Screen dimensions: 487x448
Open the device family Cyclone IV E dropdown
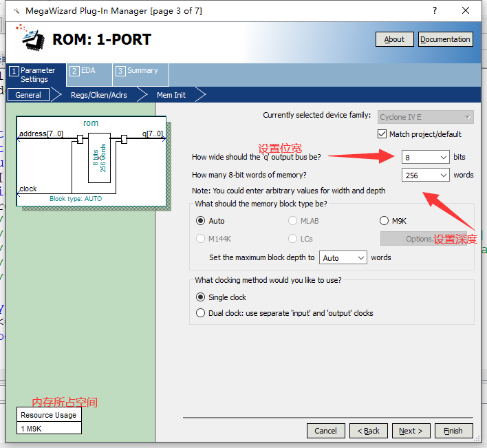click(x=426, y=117)
